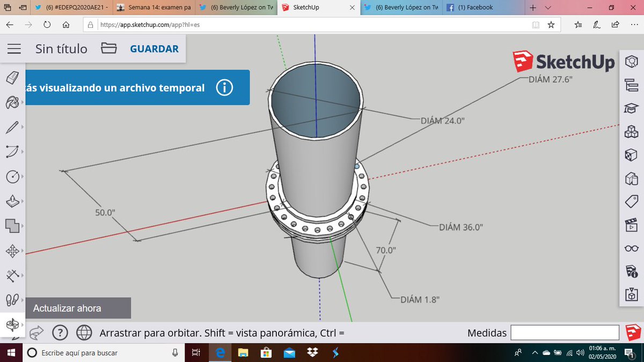Expand the Tape Measure flyout arrow
644x362 pixels.
point(23,276)
